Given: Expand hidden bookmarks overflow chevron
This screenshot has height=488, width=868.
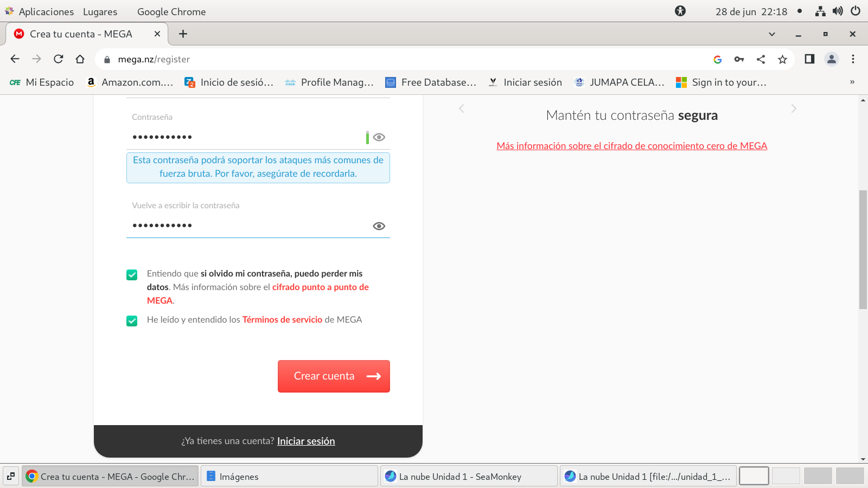Looking at the screenshot, I should tap(852, 82).
